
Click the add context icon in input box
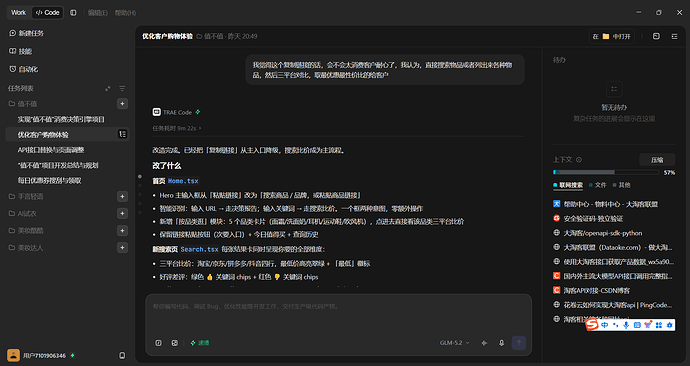[158, 343]
